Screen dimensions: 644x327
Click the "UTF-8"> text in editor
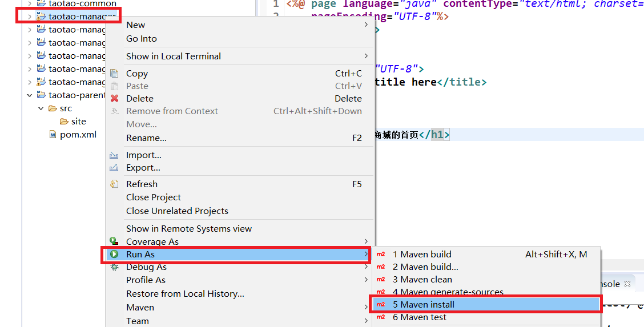[x=399, y=68]
